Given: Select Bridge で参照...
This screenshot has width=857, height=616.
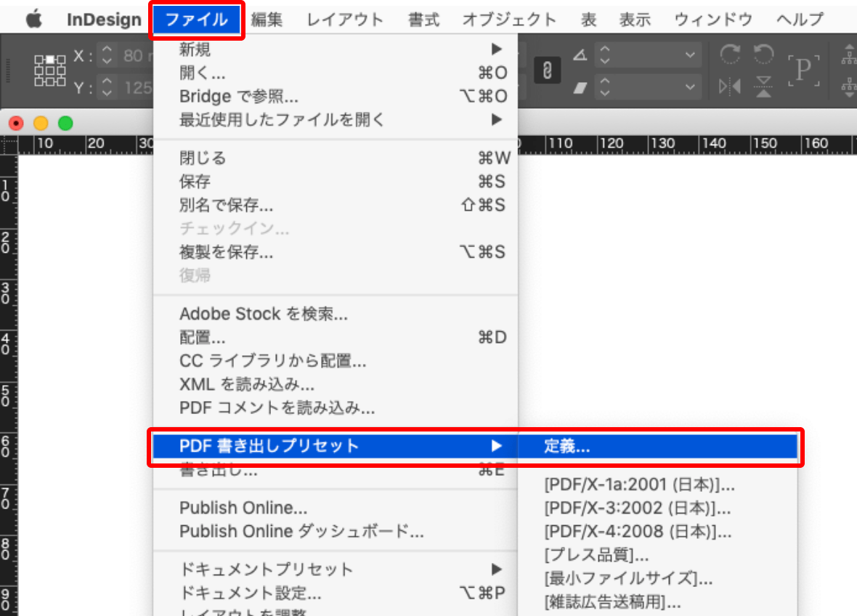Looking at the screenshot, I should 336,96.
